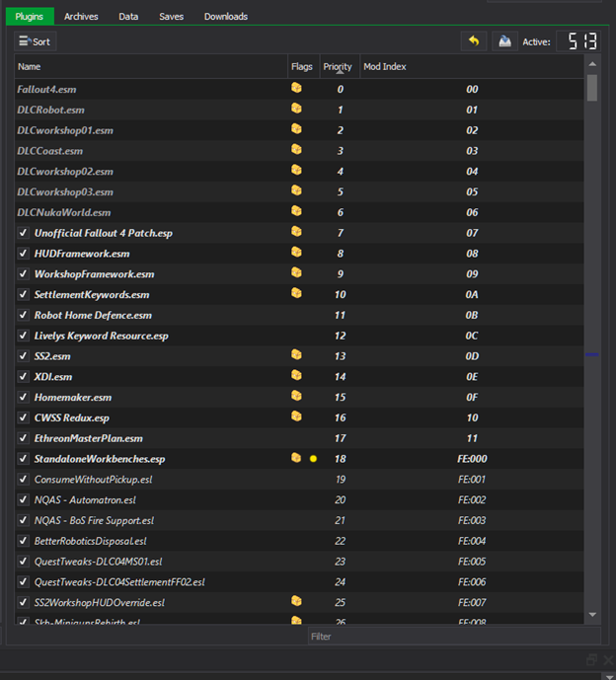Toggle WorkshopFramework.esm checkbox

(x=23, y=274)
